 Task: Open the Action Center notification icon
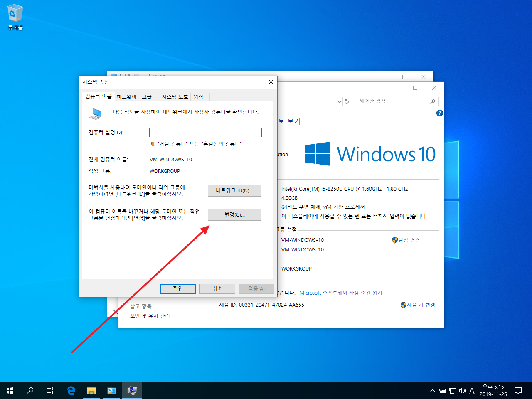coord(518,390)
